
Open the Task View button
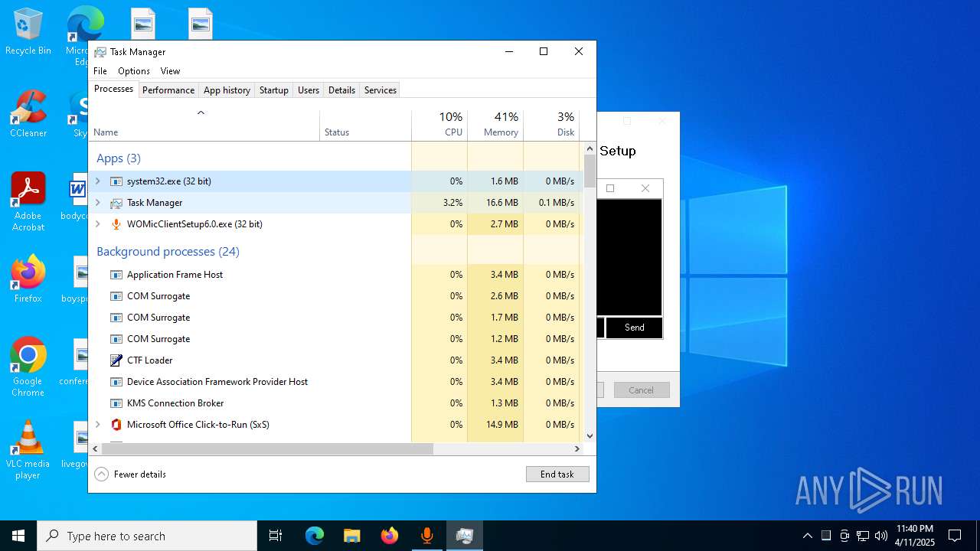[276, 536]
